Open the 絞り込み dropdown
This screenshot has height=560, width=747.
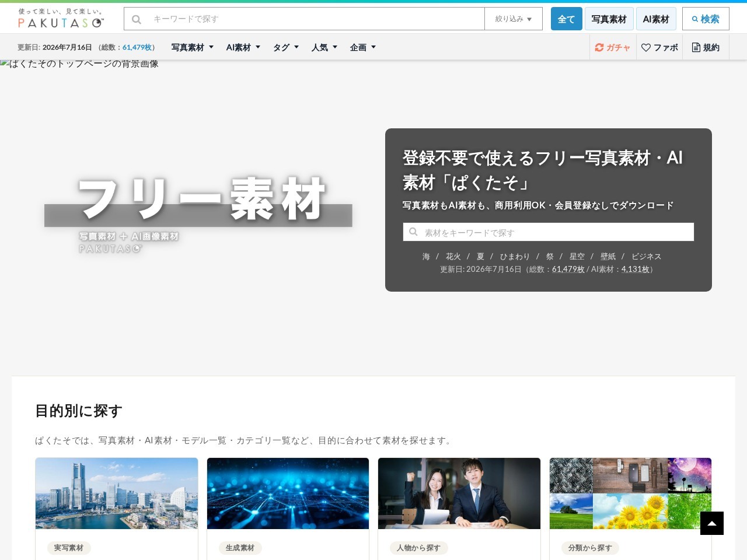tap(514, 19)
